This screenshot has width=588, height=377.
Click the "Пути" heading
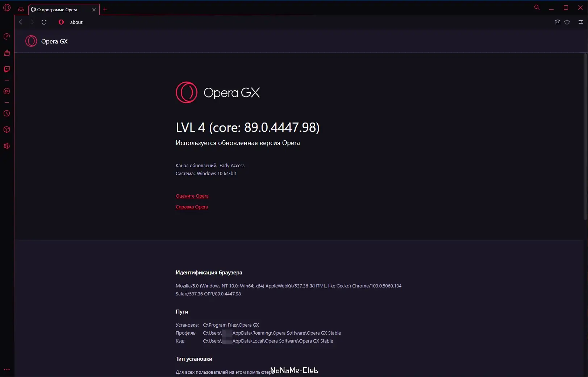182,312
